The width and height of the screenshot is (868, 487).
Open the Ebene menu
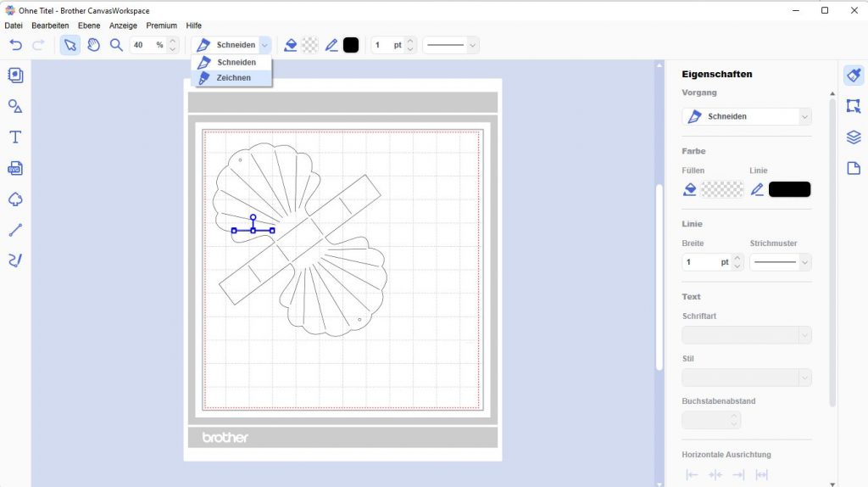[89, 25]
